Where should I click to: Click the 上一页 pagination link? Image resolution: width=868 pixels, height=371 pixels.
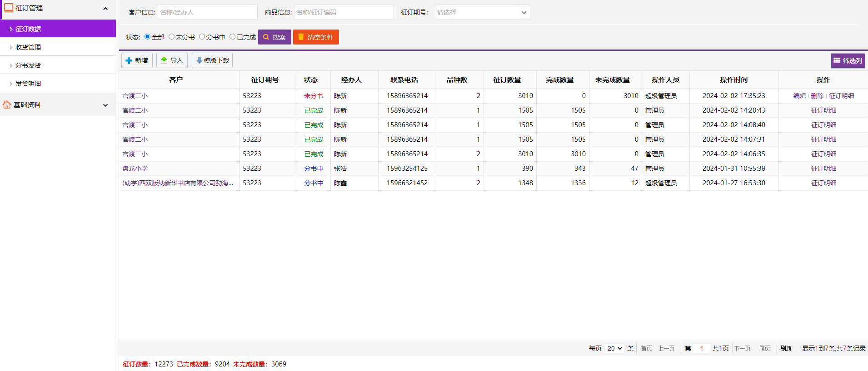pyautogui.click(x=667, y=348)
